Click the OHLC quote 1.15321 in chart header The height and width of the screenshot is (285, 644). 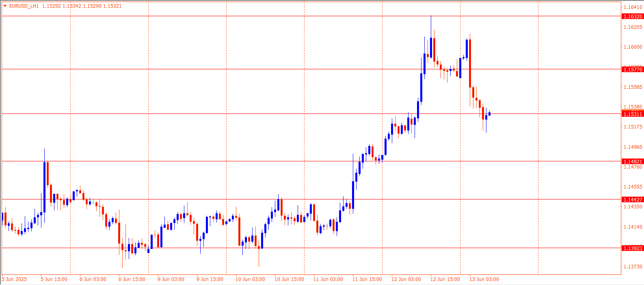112,6
